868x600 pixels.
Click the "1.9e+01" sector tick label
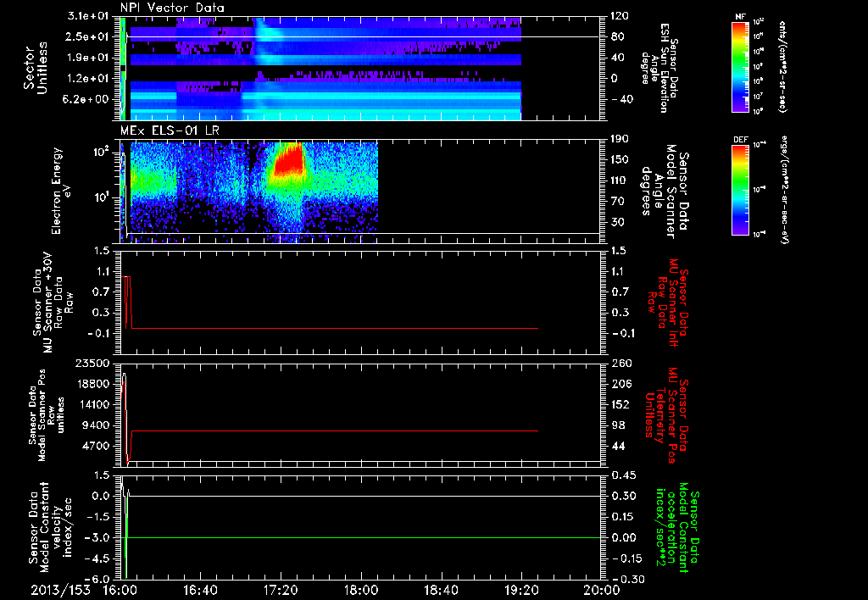88,58
